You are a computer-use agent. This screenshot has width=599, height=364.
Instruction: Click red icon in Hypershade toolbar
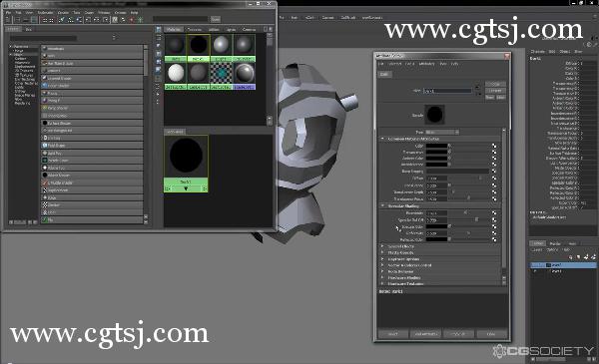[132, 20]
